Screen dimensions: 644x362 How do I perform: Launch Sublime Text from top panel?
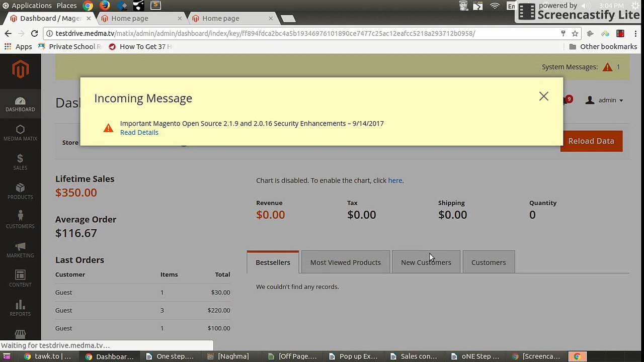(x=156, y=6)
